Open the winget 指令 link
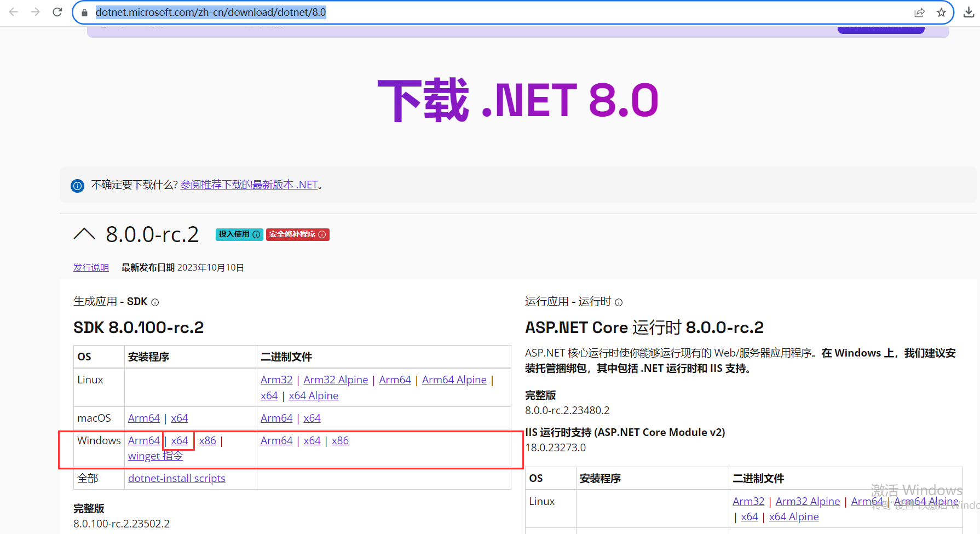Viewport: 980px width, 534px height. coord(155,456)
